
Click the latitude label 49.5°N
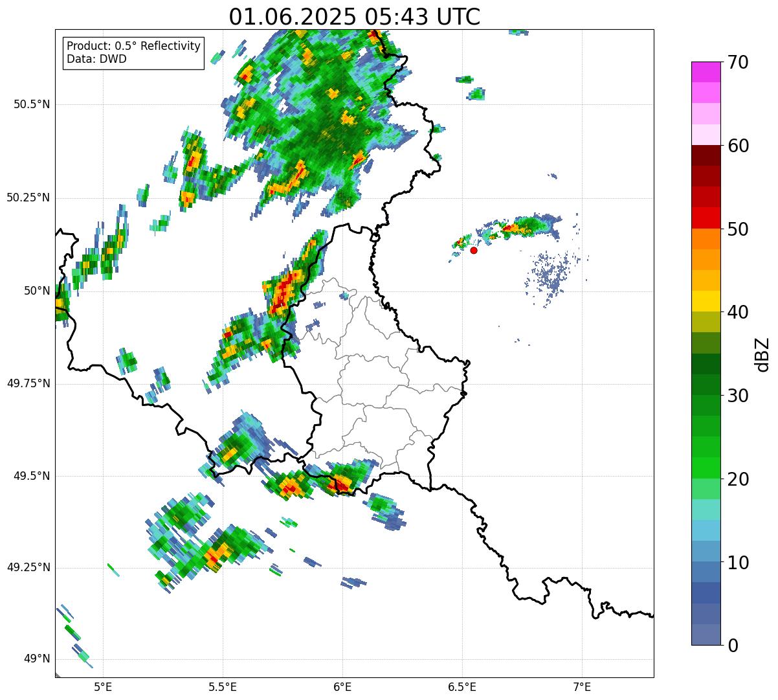[32, 476]
